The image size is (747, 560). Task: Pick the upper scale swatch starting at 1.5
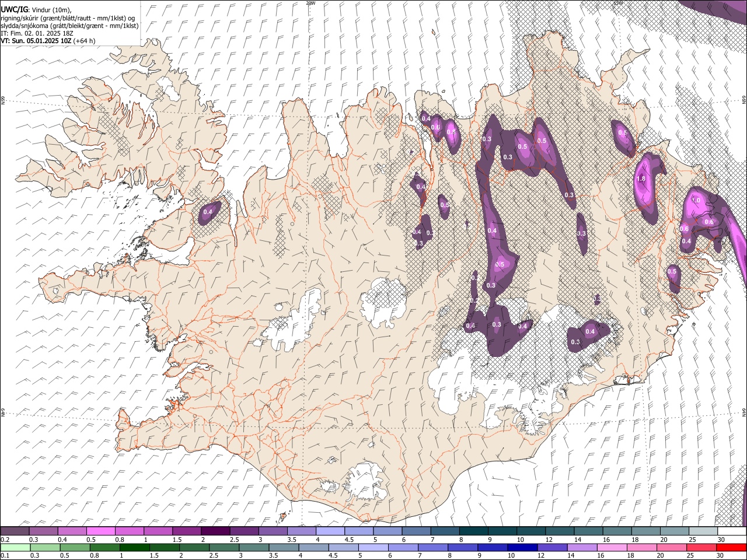click(x=187, y=531)
